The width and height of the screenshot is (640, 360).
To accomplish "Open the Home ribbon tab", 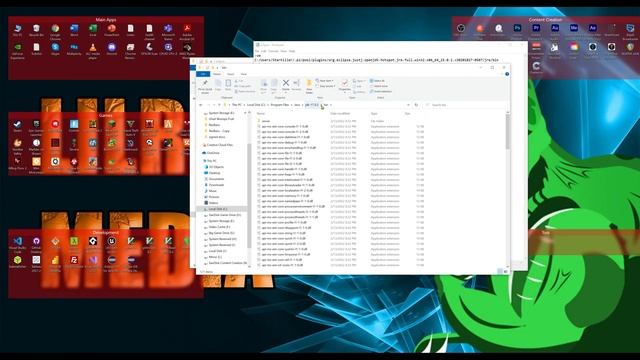I will (217, 74).
